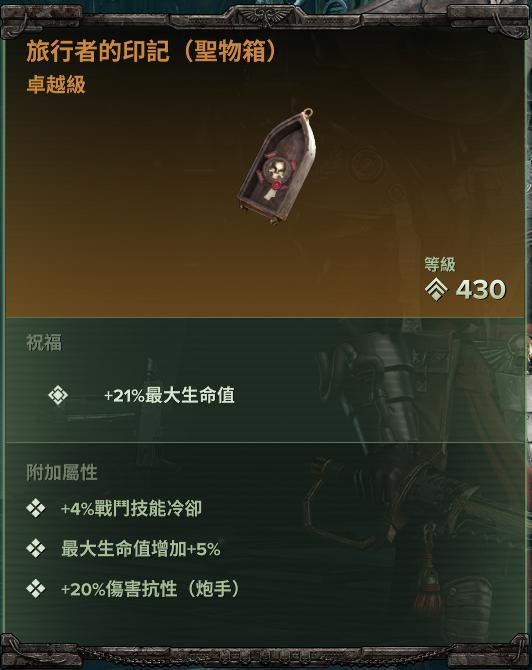Click the +4%戰鬥技能冷卻 perk text

coord(131,509)
